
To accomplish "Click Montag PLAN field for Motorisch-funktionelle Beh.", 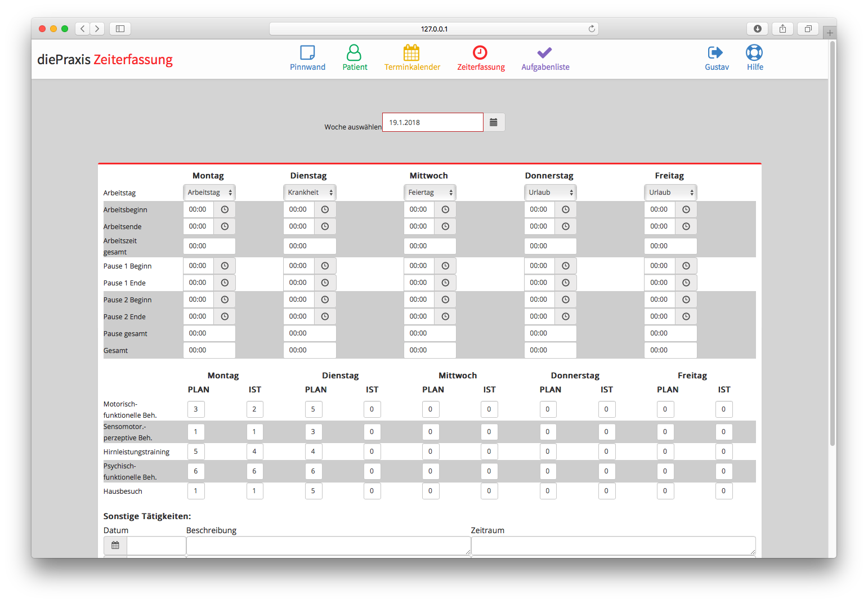I will [196, 409].
